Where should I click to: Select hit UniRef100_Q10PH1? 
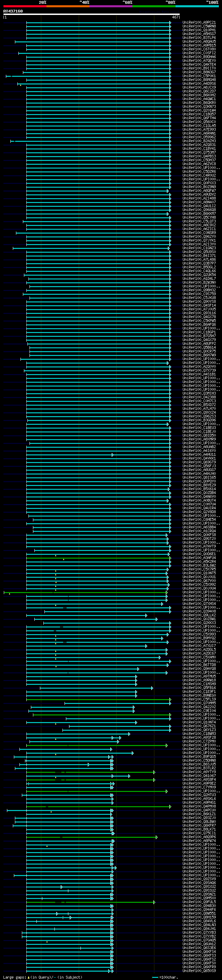(x=199, y=30)
